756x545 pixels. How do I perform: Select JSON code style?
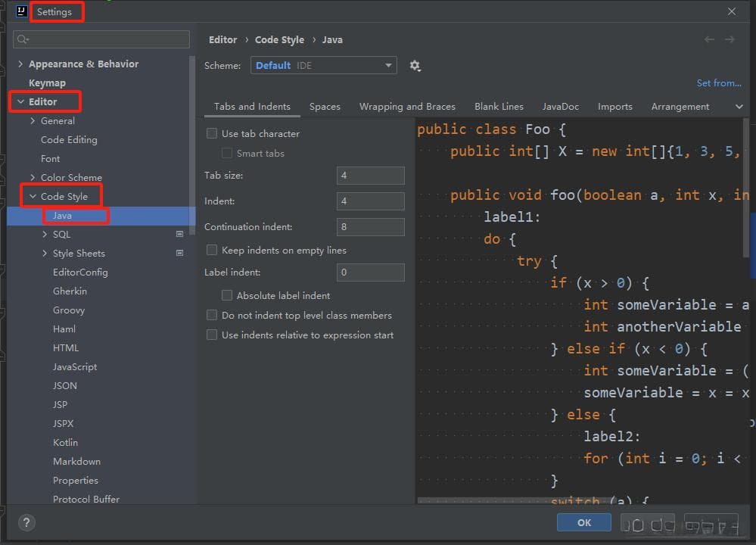(64, 385)
